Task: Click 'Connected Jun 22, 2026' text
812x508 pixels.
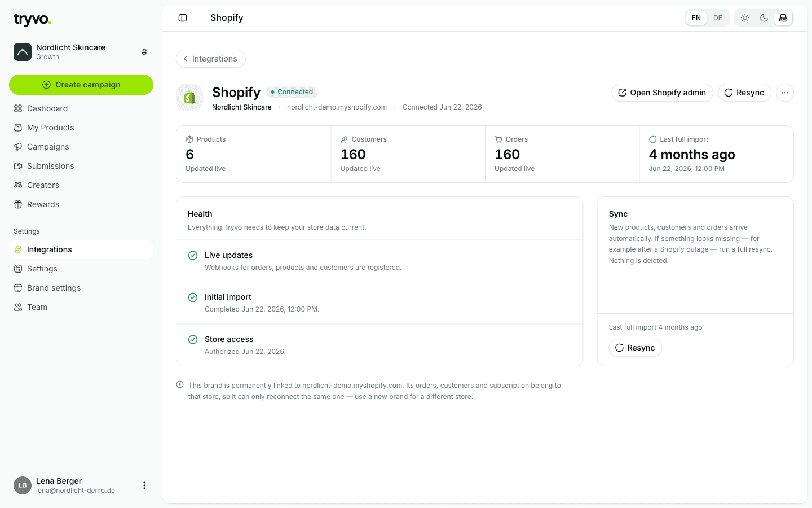Action: click(442, 107)
